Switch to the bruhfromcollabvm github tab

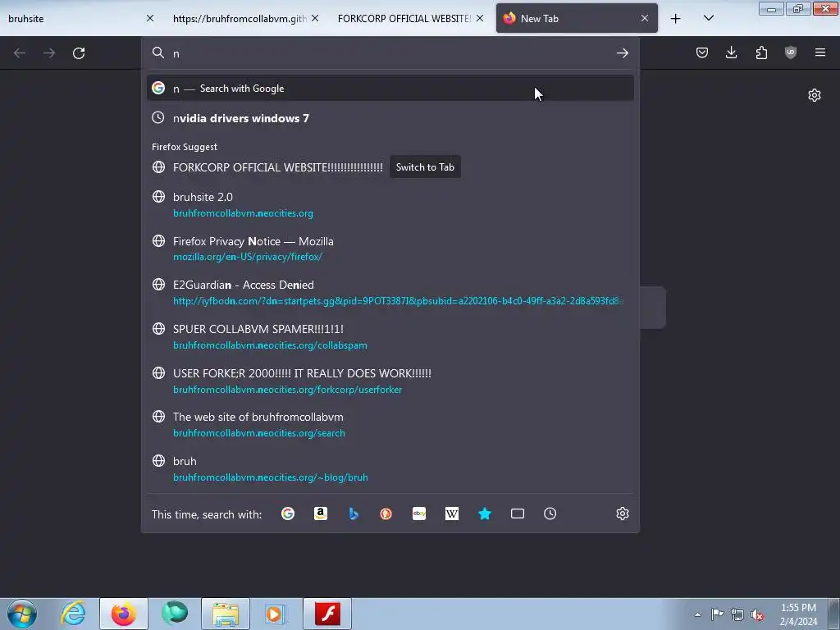pos(239,19)
